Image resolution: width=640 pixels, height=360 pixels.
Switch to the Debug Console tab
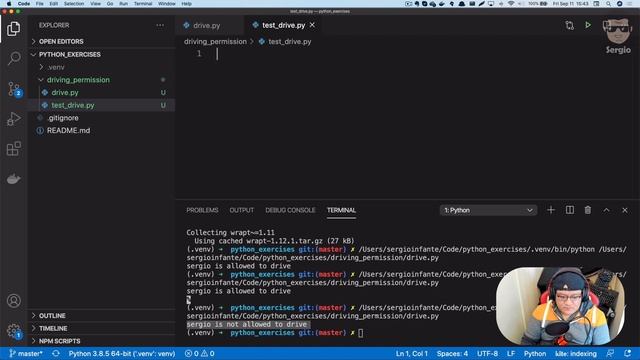point(290,210)
